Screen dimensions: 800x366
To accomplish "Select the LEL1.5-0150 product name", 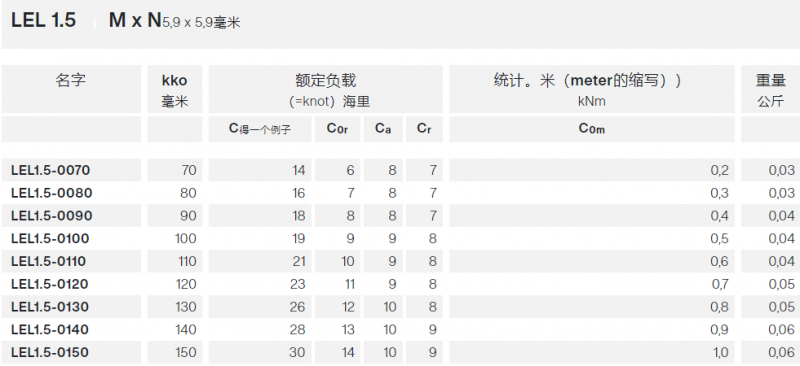I will (50, 352).
